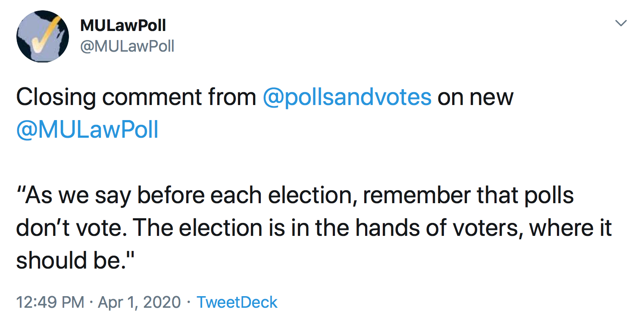Follow the @pollsandvotes mention link
Screen dimensions: 644x328
347,98
